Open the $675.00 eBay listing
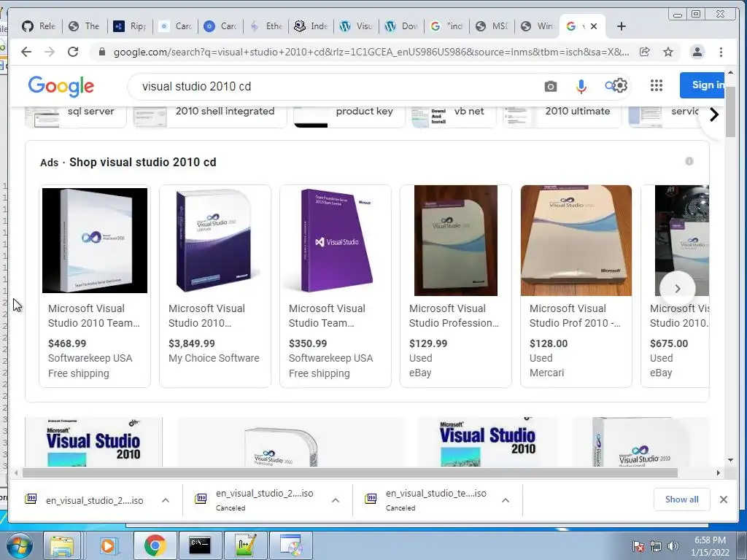Viewport: 747px width, 560px height. point(675,286)
